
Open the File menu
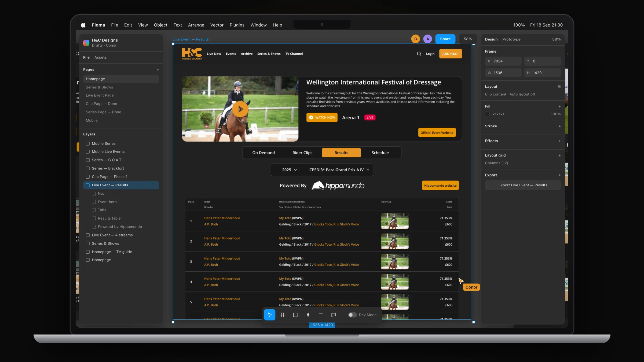tap(115, 25)
